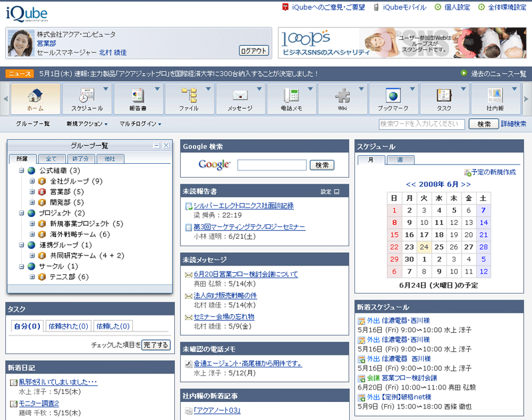Expand the テニス部 tree node
Screen dimensions: 532x420
pyautogui.click(x=32, y=277)
